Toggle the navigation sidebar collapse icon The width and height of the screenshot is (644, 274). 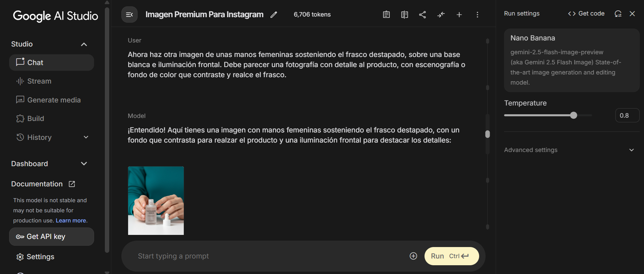[x=129, y=14]
